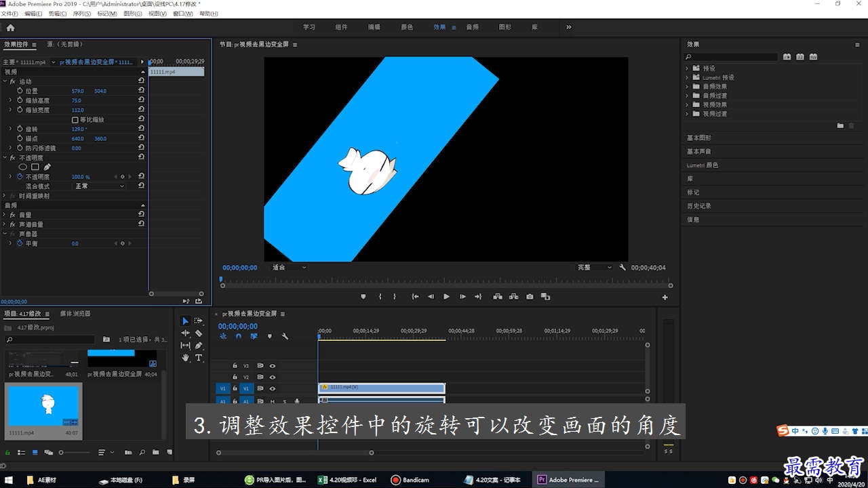The height and width of the screenshot is (488, 868).
Task: Open the 剪辑 menu
Action: [56, 14]
